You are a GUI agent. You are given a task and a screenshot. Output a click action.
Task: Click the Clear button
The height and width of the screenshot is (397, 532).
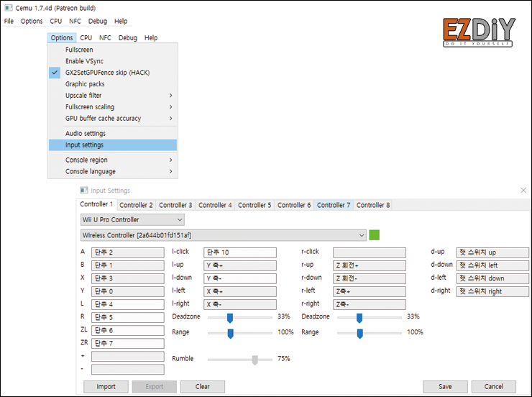pos(203,386)
